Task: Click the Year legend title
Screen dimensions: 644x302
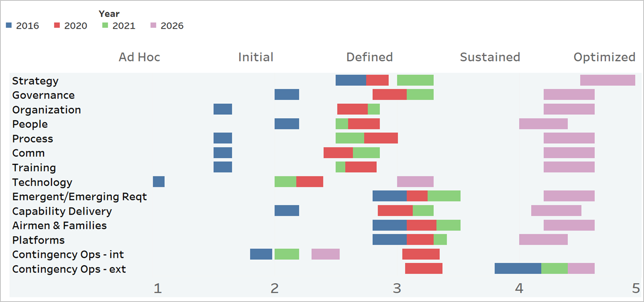Action: coord(109,14)
